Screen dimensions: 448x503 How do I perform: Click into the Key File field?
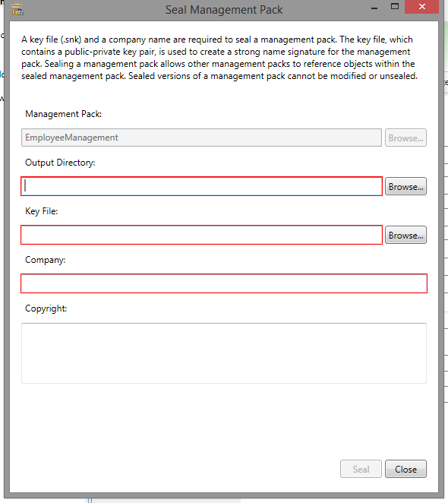[202, 235]
